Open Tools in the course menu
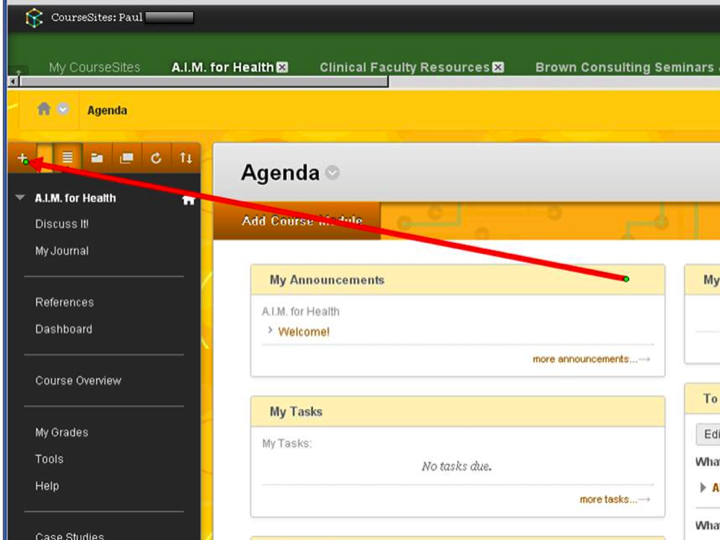The image size is (720, 540). [49, 459]
